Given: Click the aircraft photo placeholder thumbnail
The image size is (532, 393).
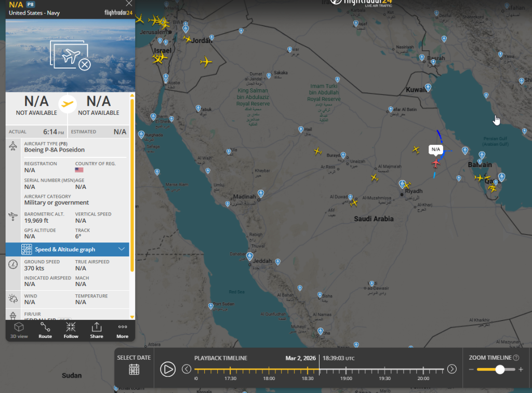Looking at the screenshot, I should pos(70,56).
